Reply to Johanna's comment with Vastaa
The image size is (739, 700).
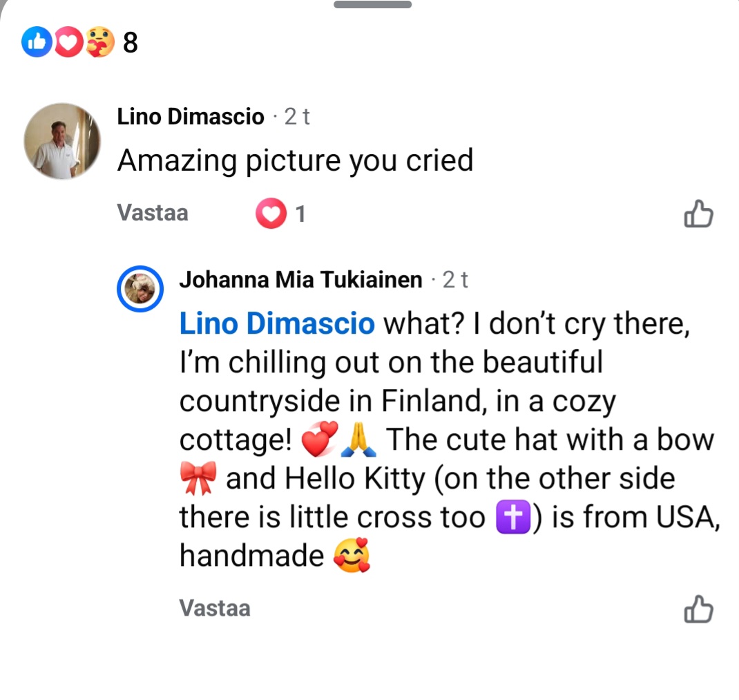(x=214, y=608)
